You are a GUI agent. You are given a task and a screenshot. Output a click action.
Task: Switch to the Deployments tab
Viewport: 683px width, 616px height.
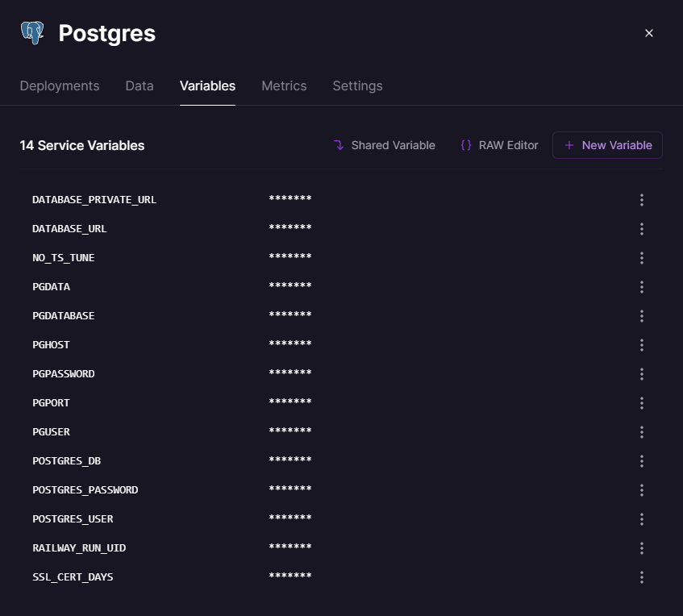[60, 85]
